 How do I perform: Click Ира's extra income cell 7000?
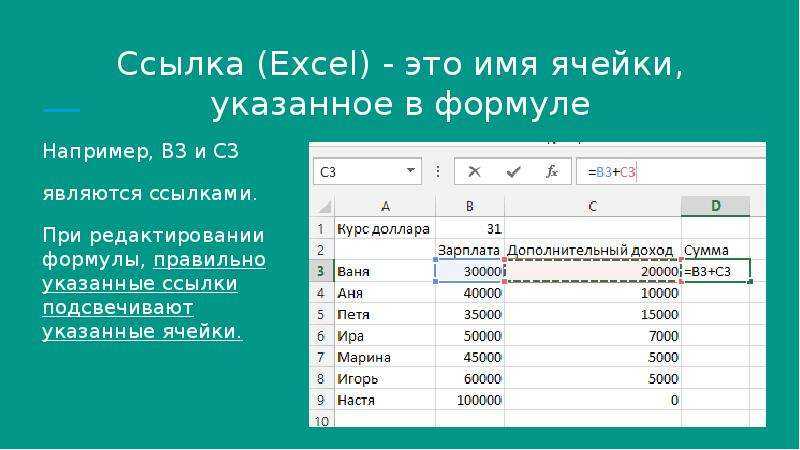coord(592,336)
